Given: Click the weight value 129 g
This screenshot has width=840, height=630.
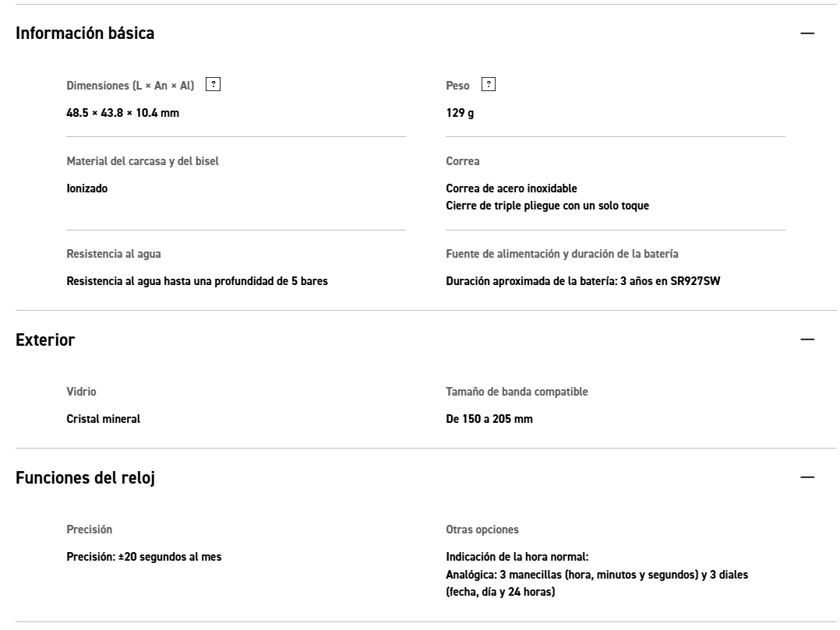Looking at the screenshot, I should (460, 114).
